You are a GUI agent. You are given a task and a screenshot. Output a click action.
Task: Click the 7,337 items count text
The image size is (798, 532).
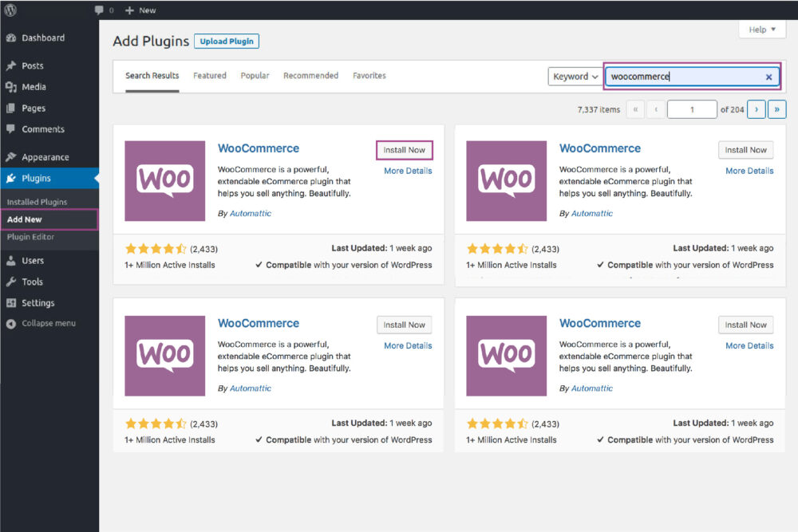[598, 110]
